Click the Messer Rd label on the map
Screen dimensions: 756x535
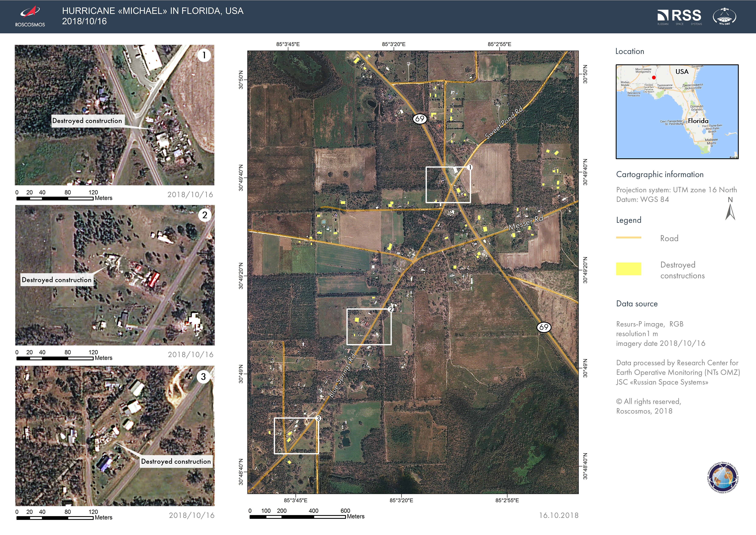coord(526,223)
